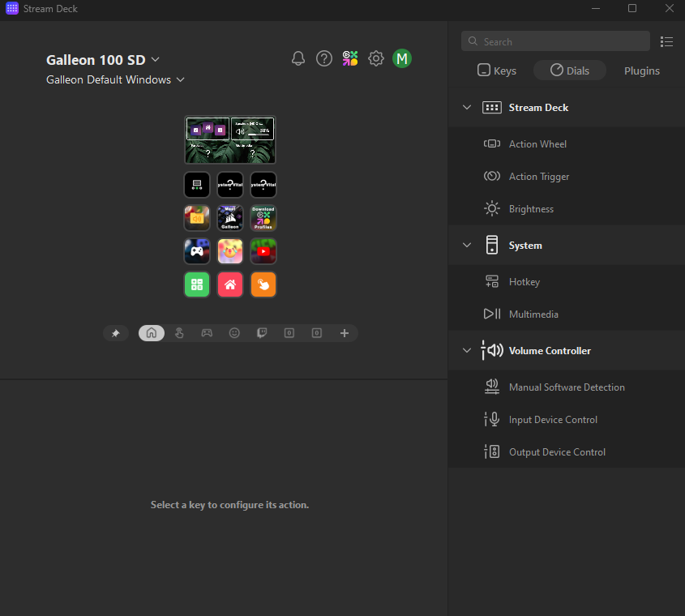Go to the Twitch page

point(262,333)
